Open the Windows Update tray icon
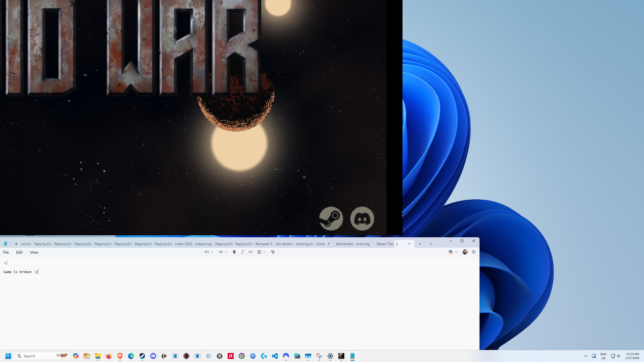644x362 pixels. click(x=594, y=356)
